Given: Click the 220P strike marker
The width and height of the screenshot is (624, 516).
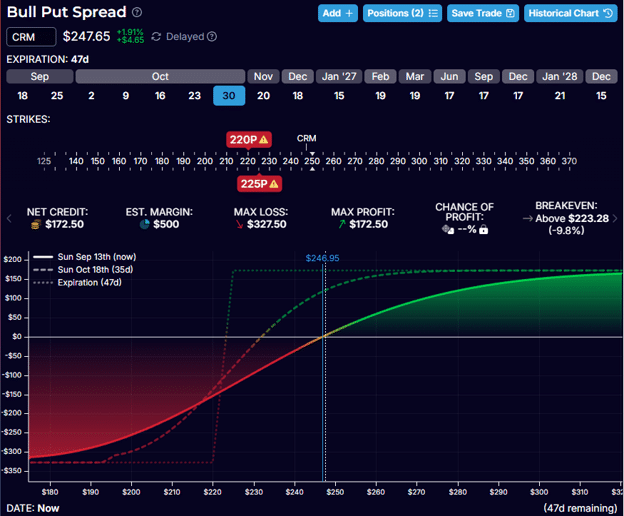Looking at the screenshot, I should 249,140.
